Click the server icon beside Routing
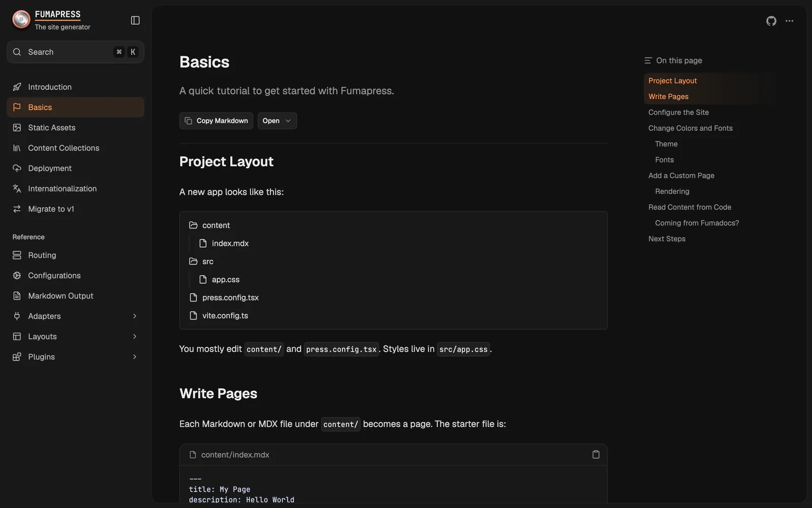Screen dimensions: 812x508 tap(17, 255)
